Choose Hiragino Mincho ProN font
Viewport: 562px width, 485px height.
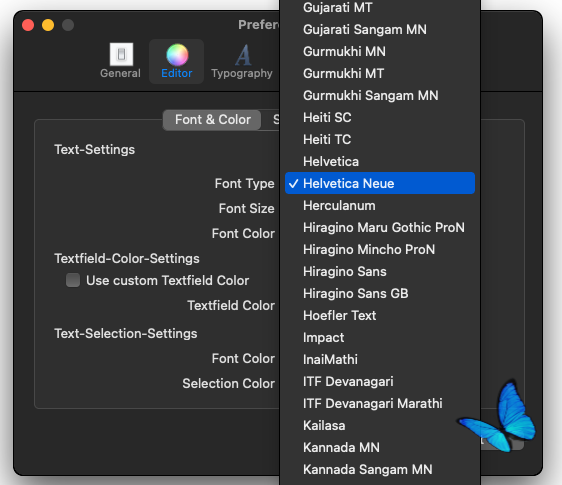coord(380,249)
